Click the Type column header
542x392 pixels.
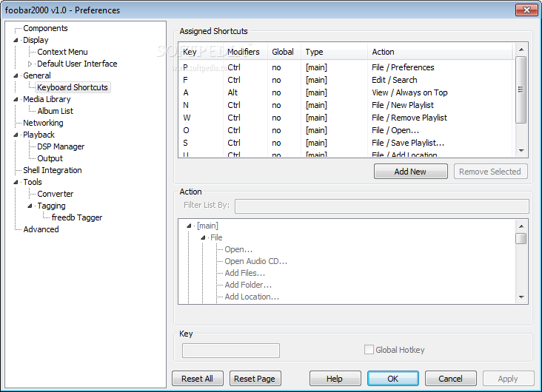tap(334, 52)
